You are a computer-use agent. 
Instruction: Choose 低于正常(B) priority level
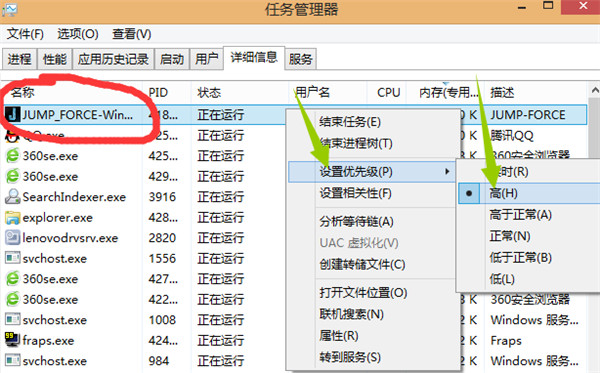click(x=520, y=257)
